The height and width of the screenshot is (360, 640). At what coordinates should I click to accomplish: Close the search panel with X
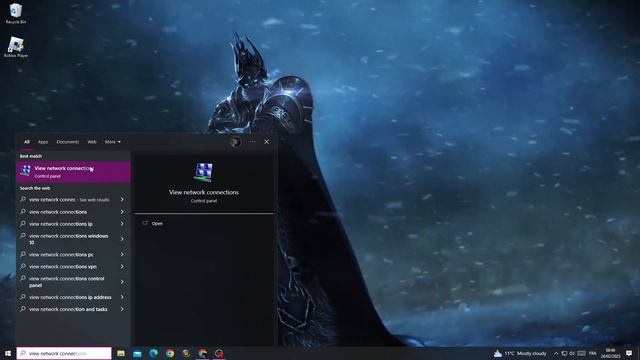[x=267, y=142]
